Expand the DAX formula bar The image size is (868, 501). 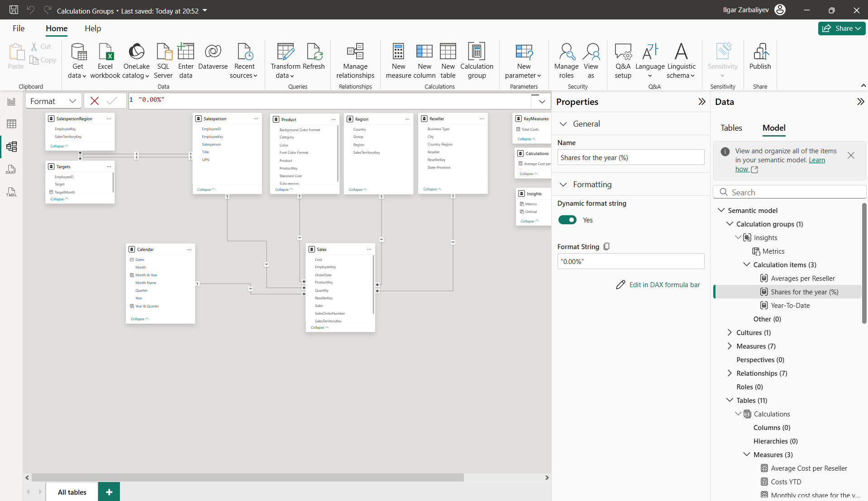pos(542,101)
